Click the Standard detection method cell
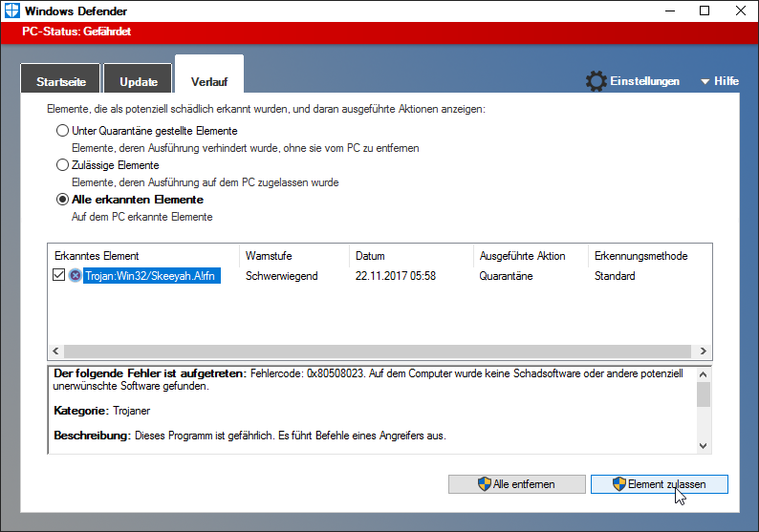The image size is (759, 532). [x=615, y=276]
